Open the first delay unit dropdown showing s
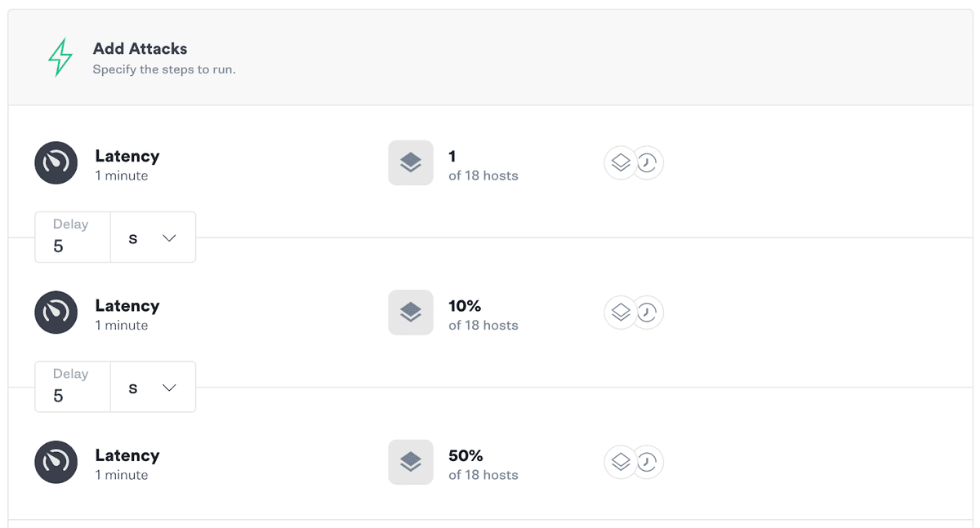The height and width of the screenshot is (528, 980). coord(153,237)
